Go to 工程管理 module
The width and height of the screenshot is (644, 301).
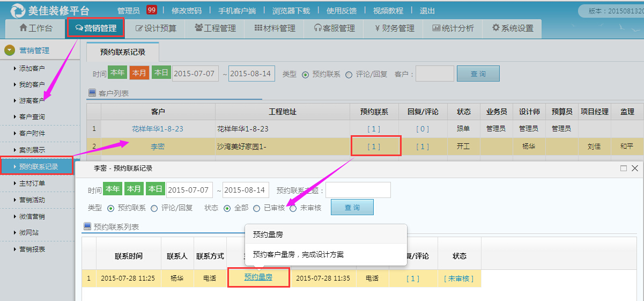pyautogui.click(x=214, y=28)
